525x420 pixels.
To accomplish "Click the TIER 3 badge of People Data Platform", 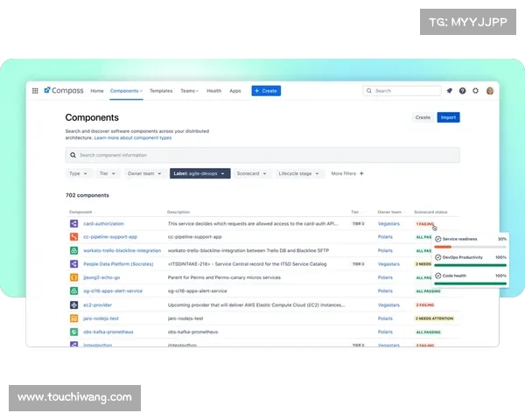I will click(x=358, y=264).
